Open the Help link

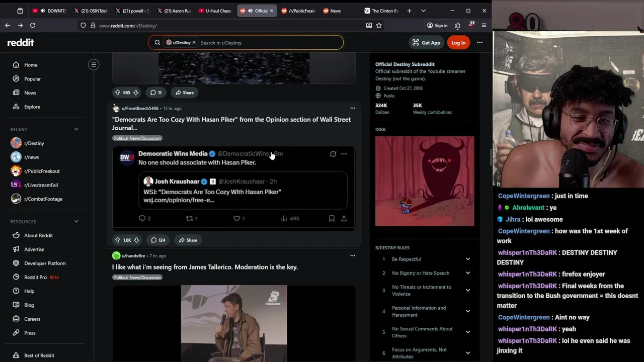pyautogui.click(x=29, y=291)
